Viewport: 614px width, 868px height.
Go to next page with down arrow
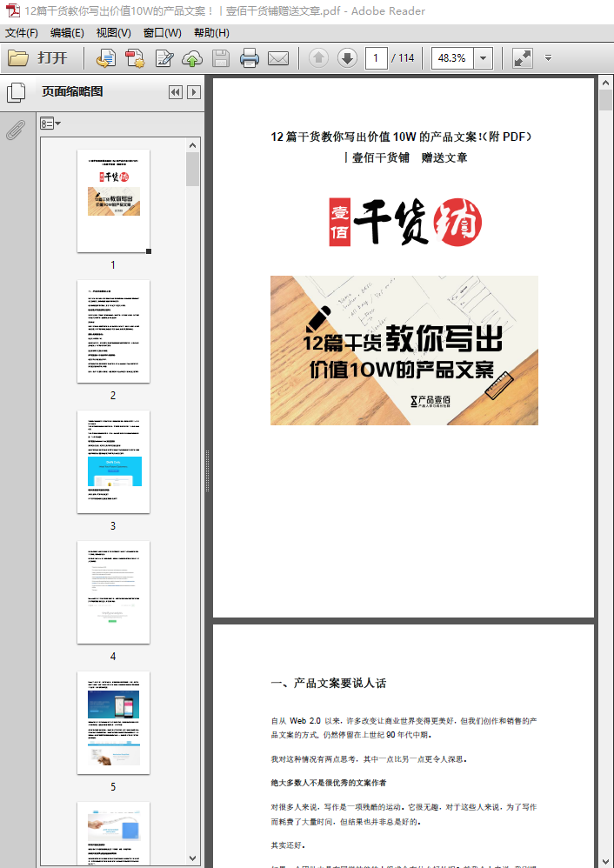click(x=347, y=58)
